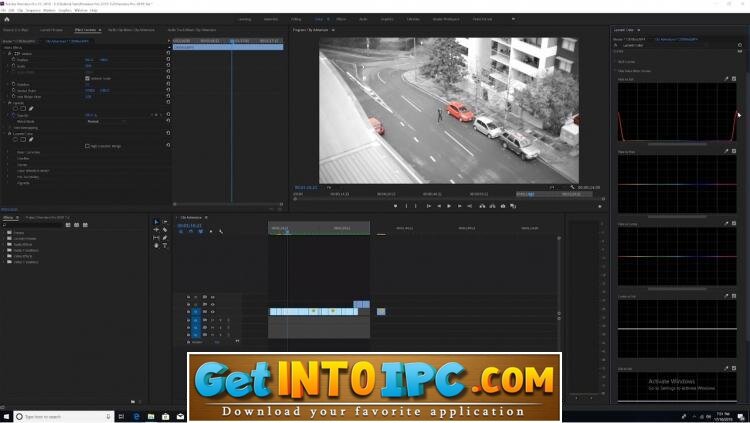Open comparison view in Program Monitor
Screen dimensions: 750x423
pos(513,206)
